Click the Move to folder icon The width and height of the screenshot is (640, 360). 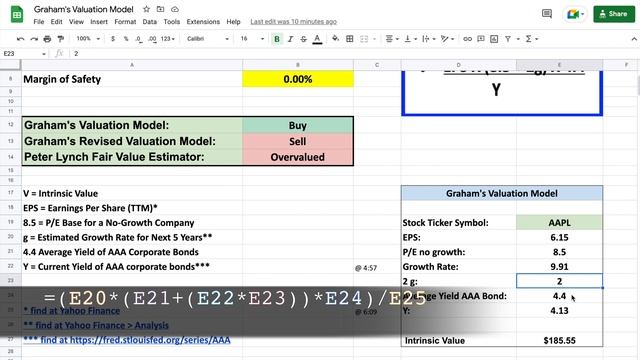(x=160, y=9)
